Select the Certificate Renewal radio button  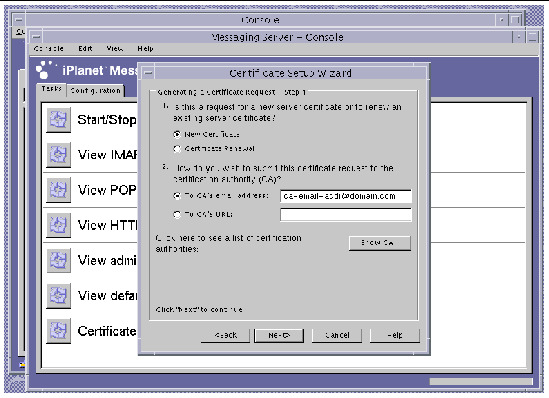point(177,149)
